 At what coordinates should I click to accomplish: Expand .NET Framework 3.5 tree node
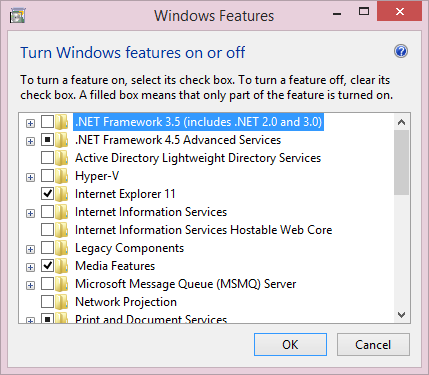(30, 123)
